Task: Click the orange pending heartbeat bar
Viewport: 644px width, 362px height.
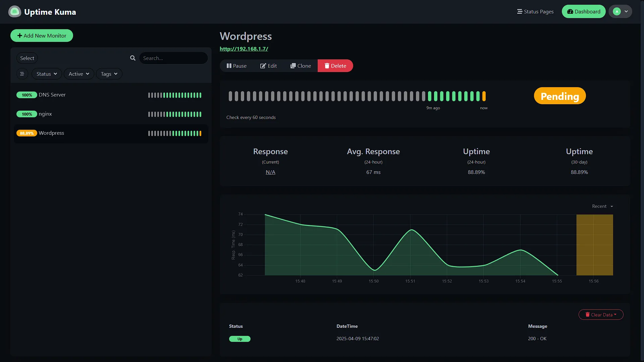Action: 484,96
